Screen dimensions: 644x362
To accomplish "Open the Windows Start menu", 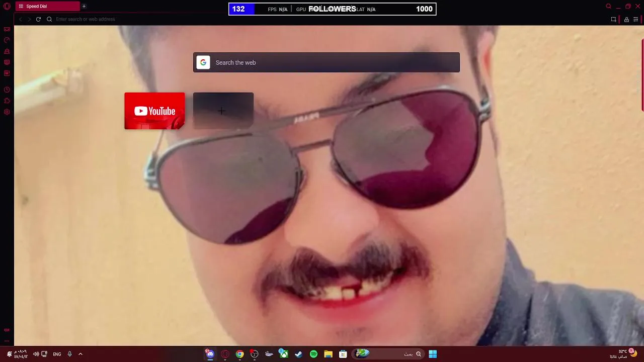I will (x=433, y=354).
